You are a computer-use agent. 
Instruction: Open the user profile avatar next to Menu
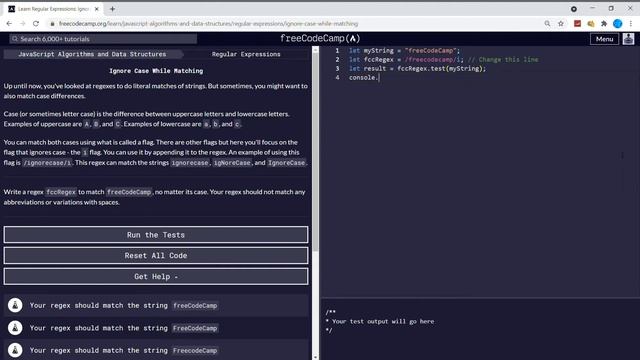(x=629, y=39)
